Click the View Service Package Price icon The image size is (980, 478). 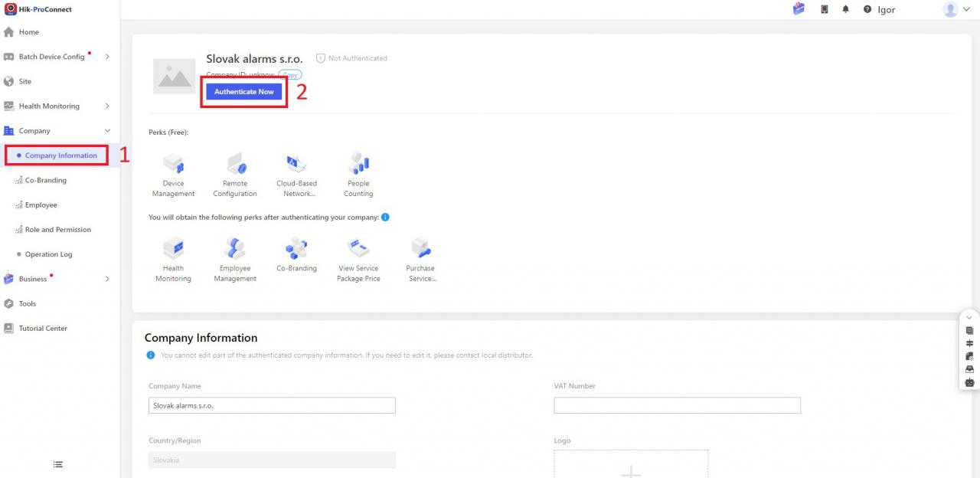[358, 247]
